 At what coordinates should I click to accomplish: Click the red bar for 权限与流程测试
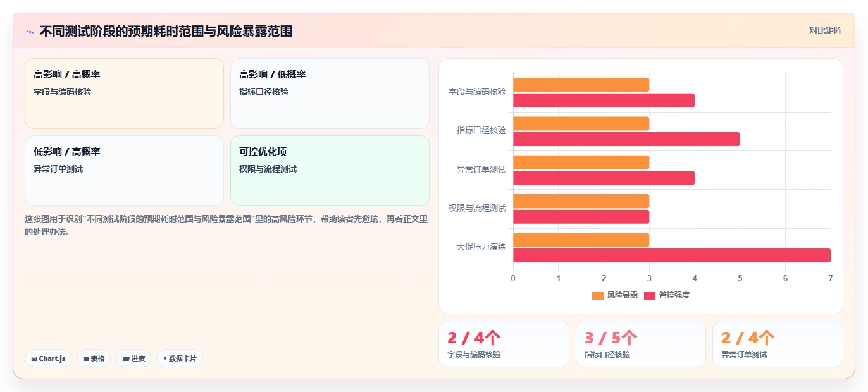[581, 217]
